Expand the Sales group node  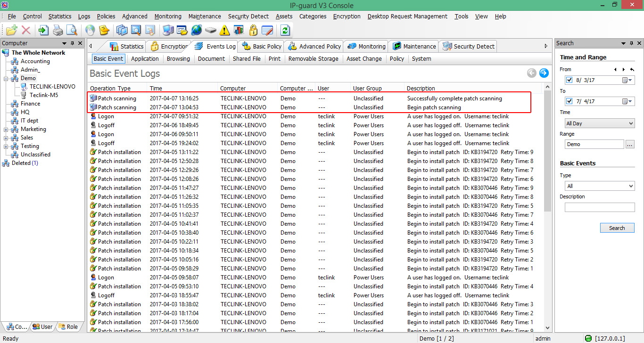coord(6,138)
